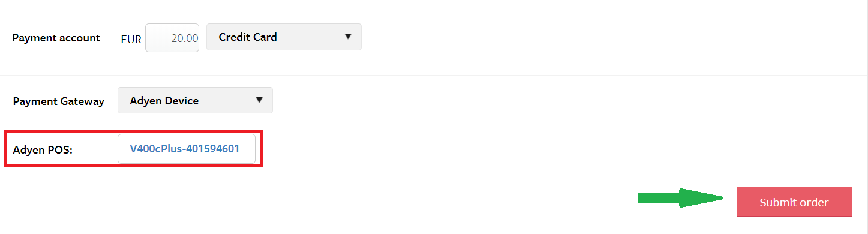Click the Payment account label
Image resolution: width=868 pixels, height=234 pixels.
point(56,38)
